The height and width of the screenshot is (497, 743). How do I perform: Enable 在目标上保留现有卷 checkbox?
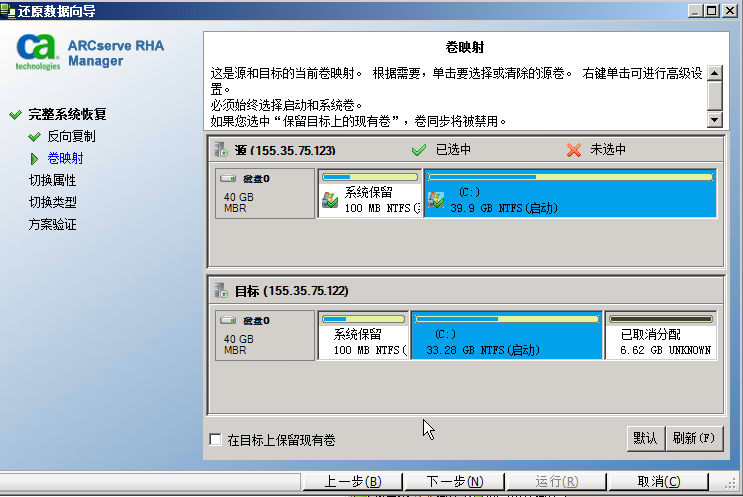pyautogui.click(x=216, y=439)
